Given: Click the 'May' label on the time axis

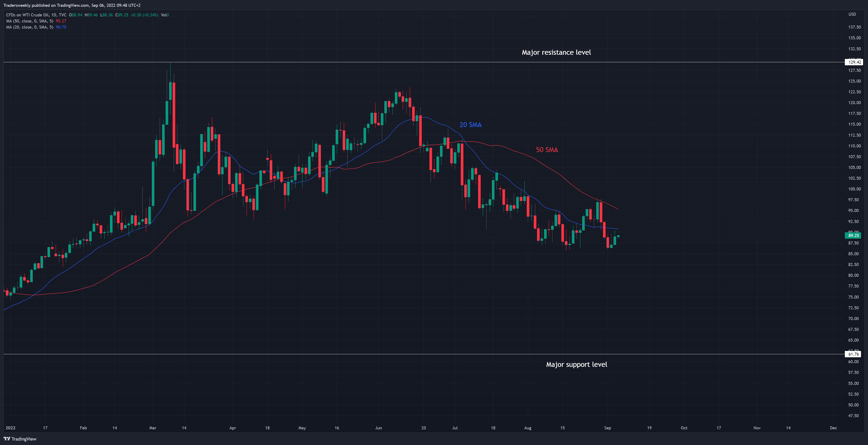Looking at the screenshot, I should tap(302, 428).
